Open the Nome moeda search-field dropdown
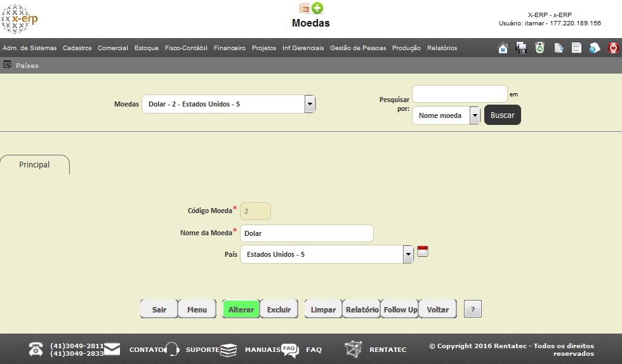Screen dimensions: 622x364 [446, 115]
